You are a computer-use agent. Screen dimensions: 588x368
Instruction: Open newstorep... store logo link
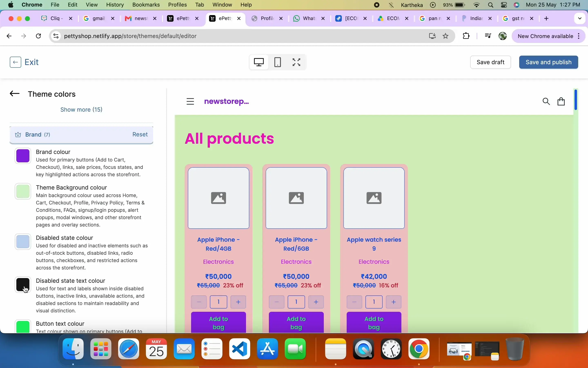click(x=226, y=101)
